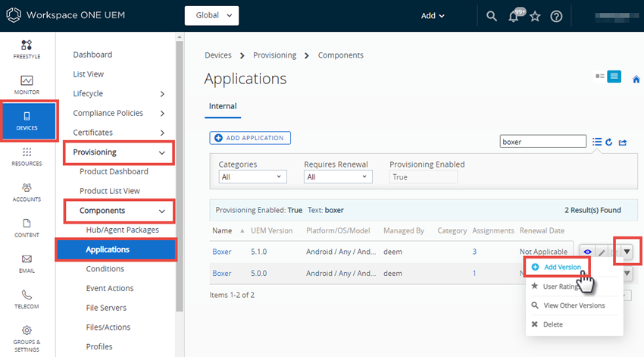
Task: Open Product Dashboard
Action: [114, 171]
